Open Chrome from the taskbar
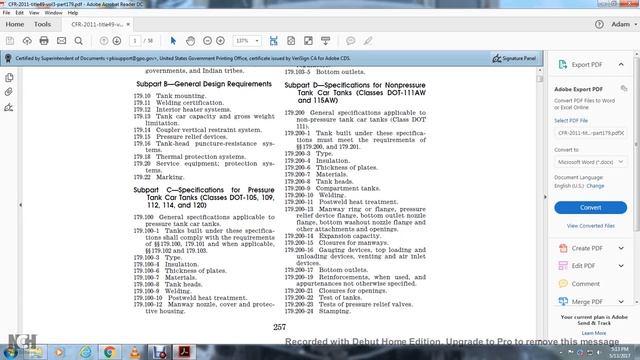 [x=109, y=352]
